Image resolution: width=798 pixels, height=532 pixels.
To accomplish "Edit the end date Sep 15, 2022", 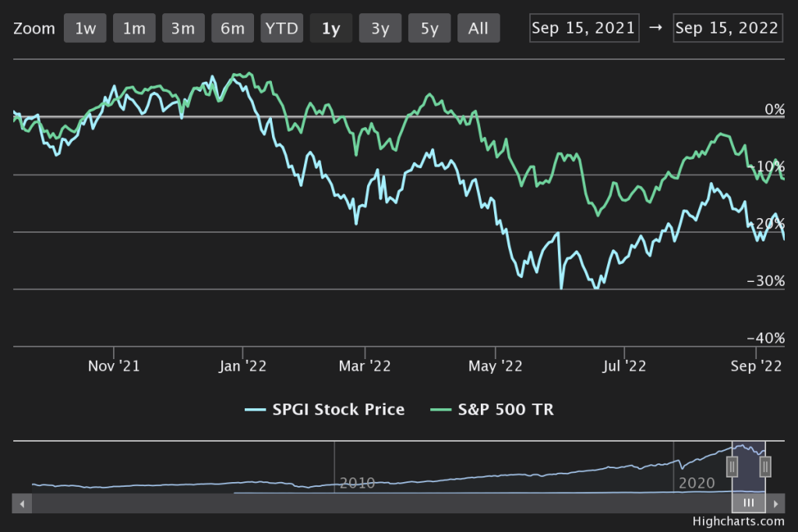I will tap(727, 29).
